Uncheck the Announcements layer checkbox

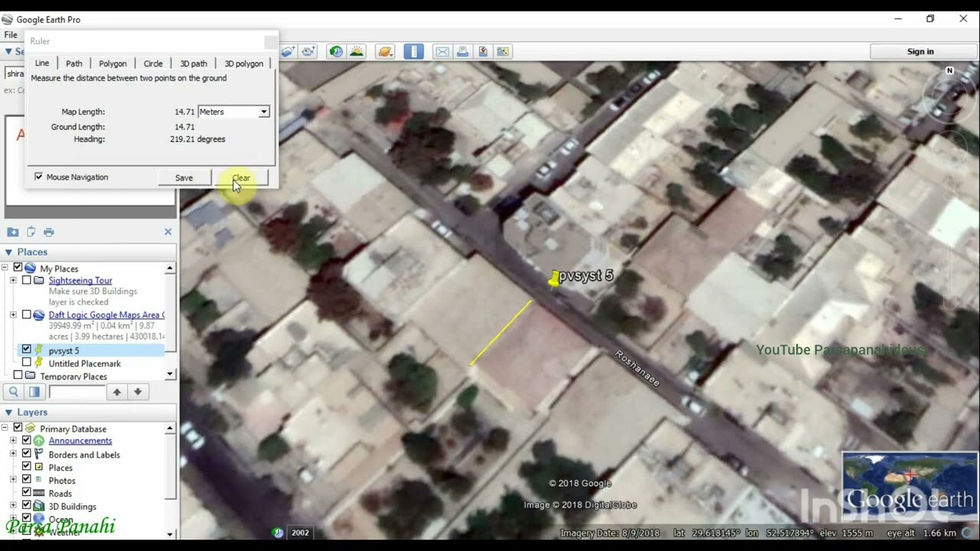pyautogui.click(x=26, y=441)
